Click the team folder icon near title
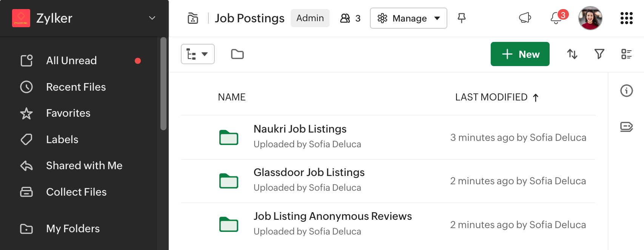The image size is (644, 250). 193,18
